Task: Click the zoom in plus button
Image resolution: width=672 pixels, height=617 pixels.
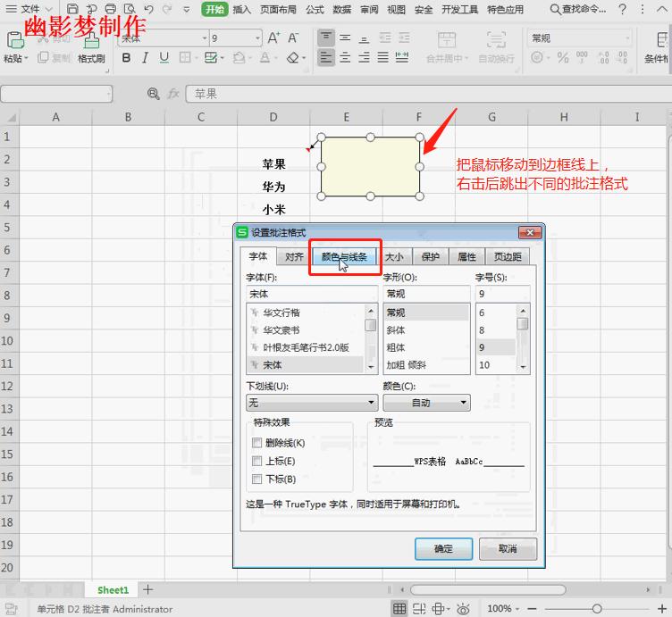Action: pos(661,608)
